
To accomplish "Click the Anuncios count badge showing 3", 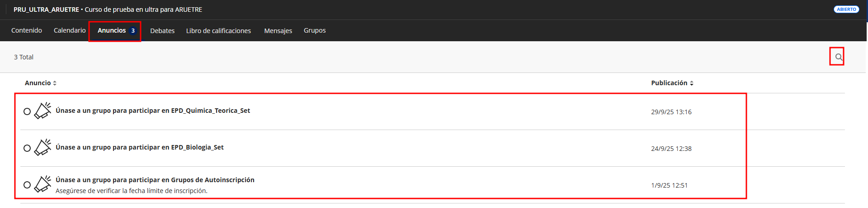I will point(133,31).
